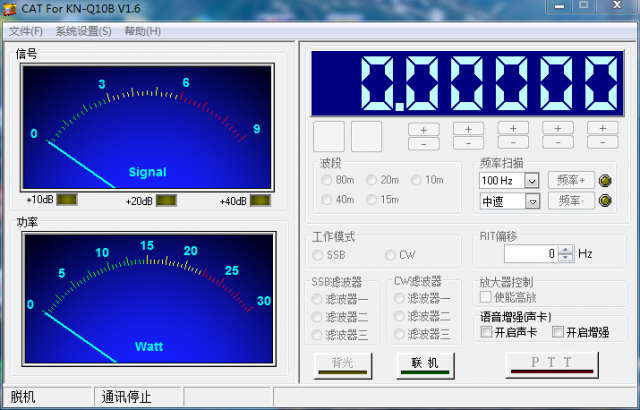Screen dimensions: 640x410
Task: Select CW滤波器 滤波器三
Action: click(x=422, y=334)
